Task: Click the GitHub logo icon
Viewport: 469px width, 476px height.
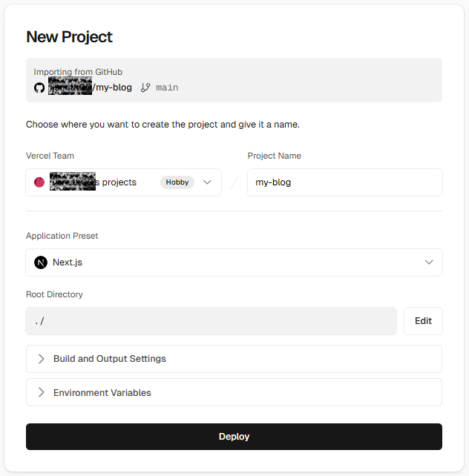Action: tap(39, 87)
